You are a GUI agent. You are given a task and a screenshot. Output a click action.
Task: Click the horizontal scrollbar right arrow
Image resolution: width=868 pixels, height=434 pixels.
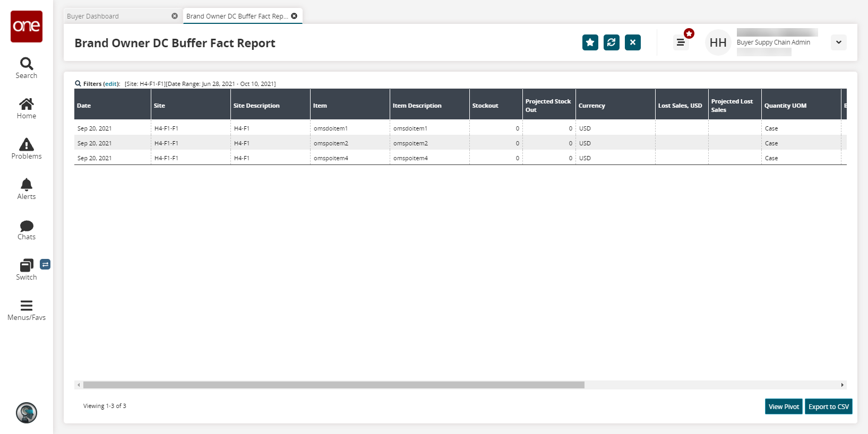(842, 385)
